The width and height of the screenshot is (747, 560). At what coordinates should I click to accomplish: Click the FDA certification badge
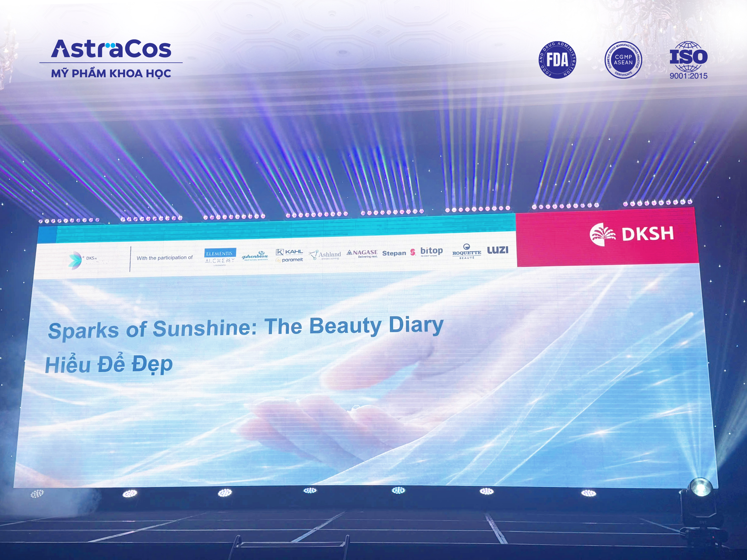(557, 60)
